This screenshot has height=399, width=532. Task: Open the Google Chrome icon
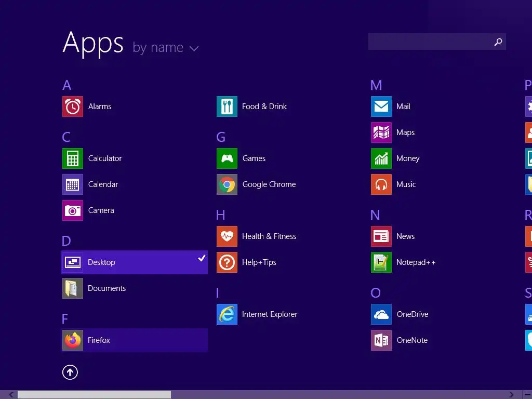(227, 184)
